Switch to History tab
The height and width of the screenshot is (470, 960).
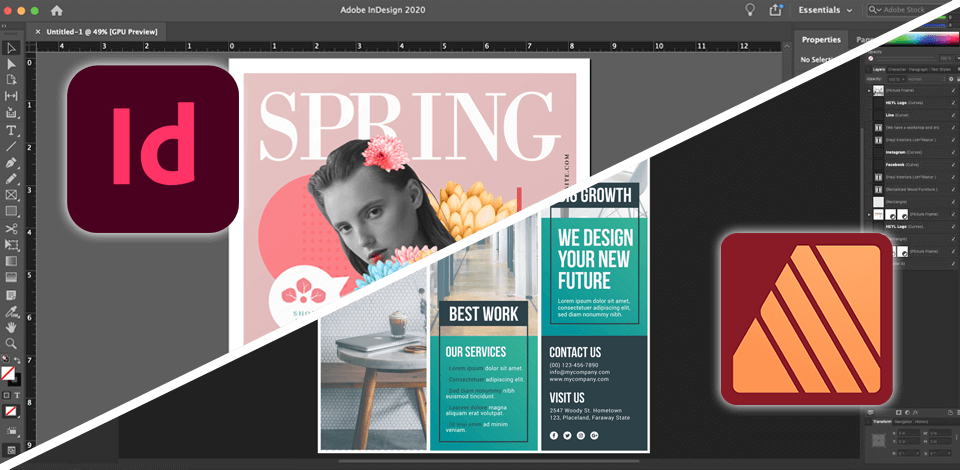coord(921,422)
